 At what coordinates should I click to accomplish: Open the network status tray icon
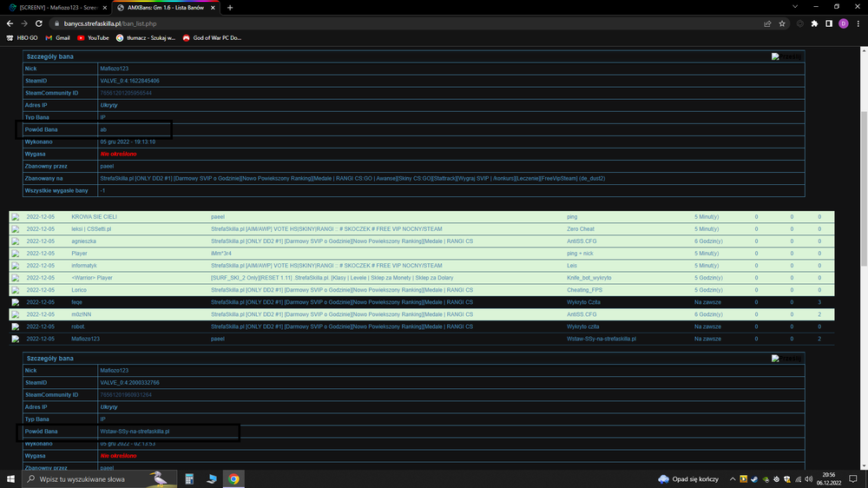(798, 479)
